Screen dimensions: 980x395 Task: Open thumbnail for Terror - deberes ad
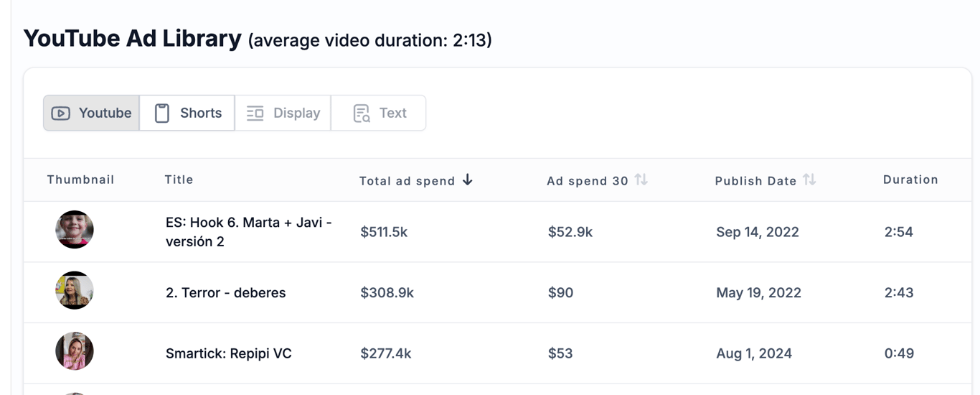(x=75, y=290)
